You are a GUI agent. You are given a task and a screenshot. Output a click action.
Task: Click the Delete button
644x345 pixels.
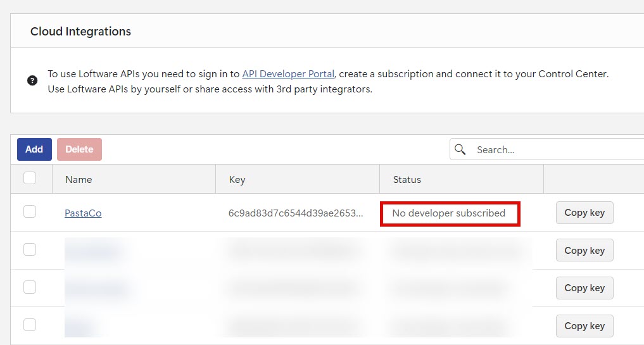(79, 149)
